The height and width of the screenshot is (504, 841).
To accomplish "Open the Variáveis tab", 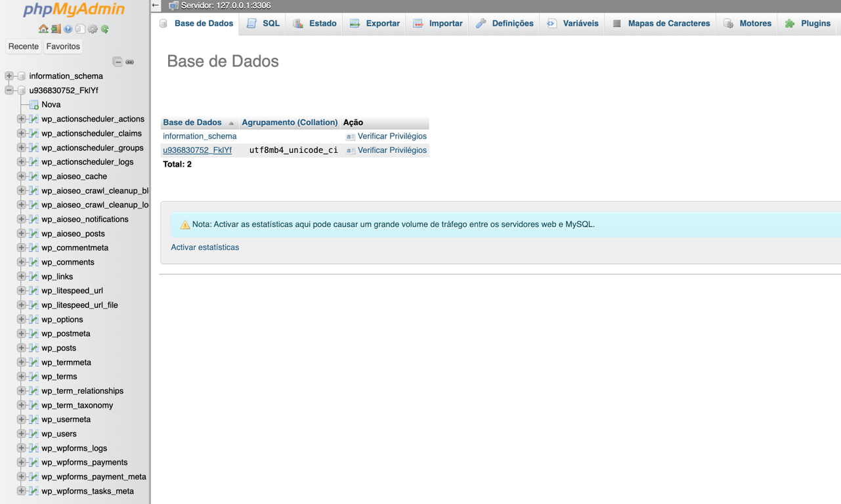I will [x=572, y=24].
